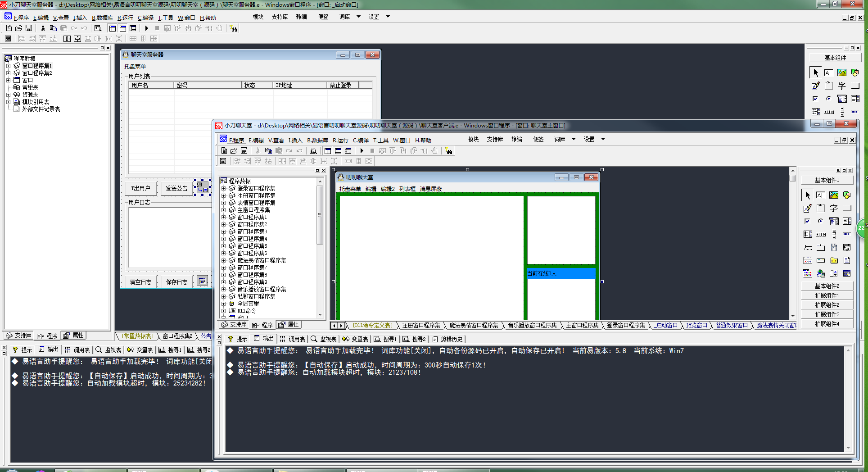The height and width of the screenshot is (472, 868).
Task: Run the program in the front 小刀聊天室 window
Action: pos(362,151)
